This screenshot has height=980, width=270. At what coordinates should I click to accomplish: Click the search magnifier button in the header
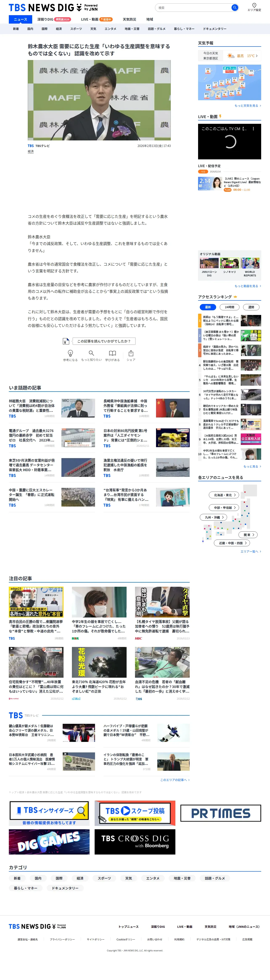coord(235,7)
